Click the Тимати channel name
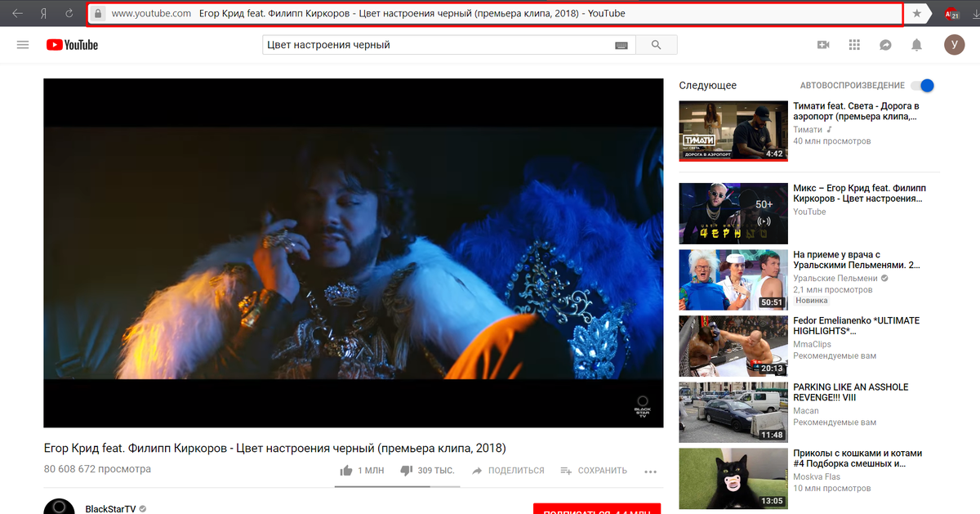The height and width of the screenshot is (514, 980). click(808, 130)
